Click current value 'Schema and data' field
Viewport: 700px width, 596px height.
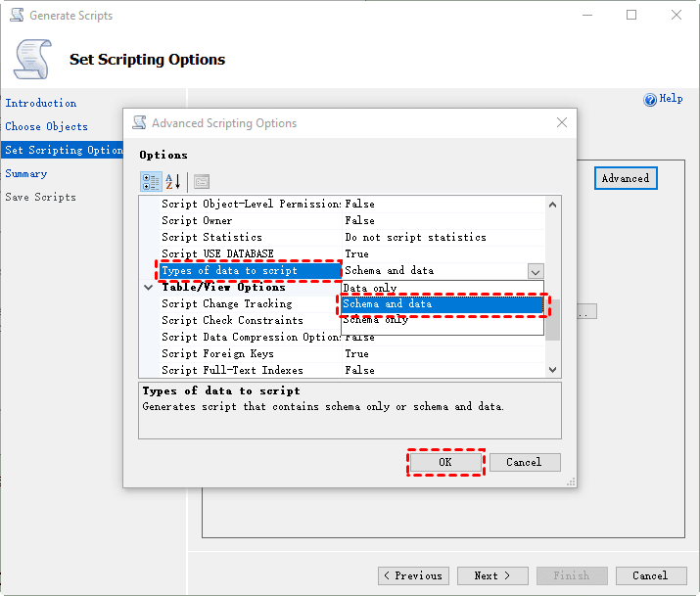point(436,271)
